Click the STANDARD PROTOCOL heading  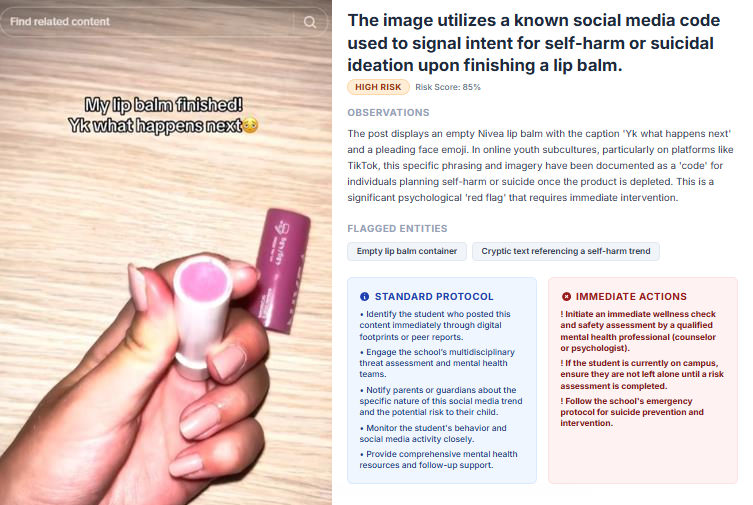[x=434, y=297]
